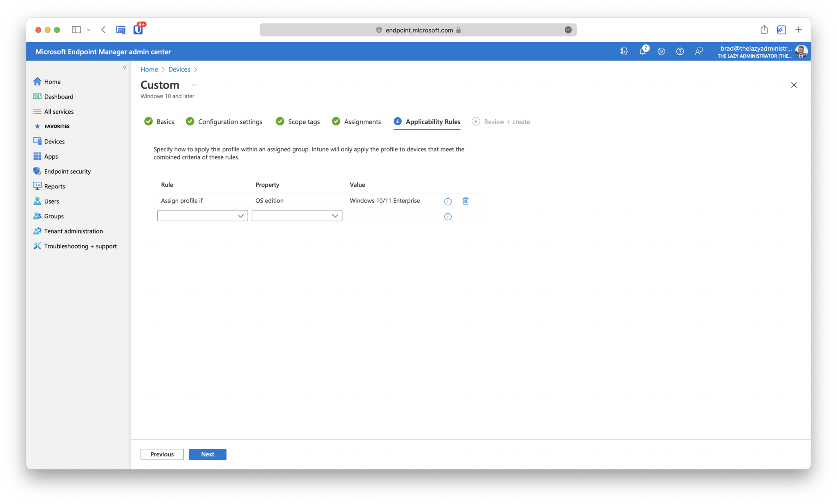
Task: Click the Next button
Action: tap(208, 454)
